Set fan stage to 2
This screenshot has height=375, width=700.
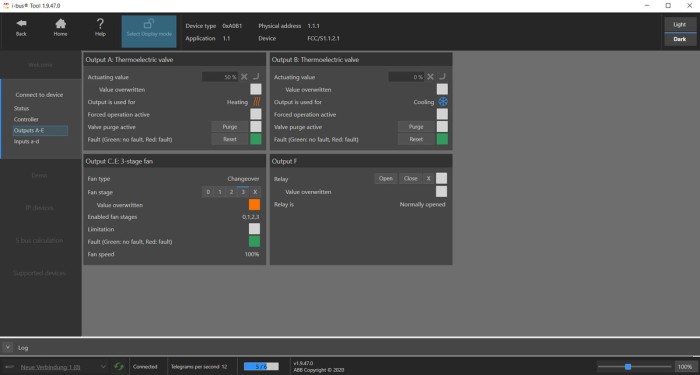point(231,192)
